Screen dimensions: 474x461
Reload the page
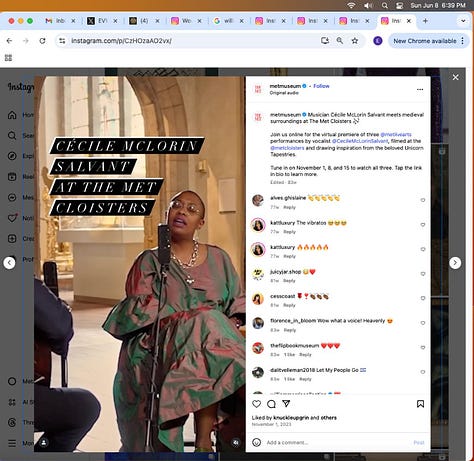coord(42,41)
